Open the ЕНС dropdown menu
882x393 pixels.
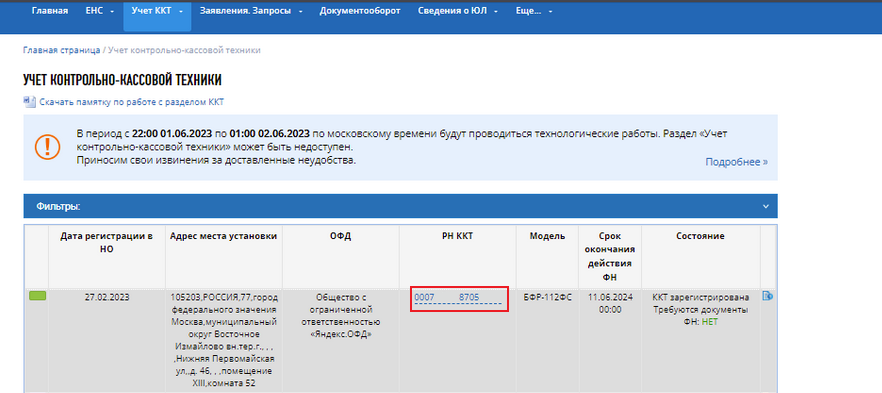[100, 11]
